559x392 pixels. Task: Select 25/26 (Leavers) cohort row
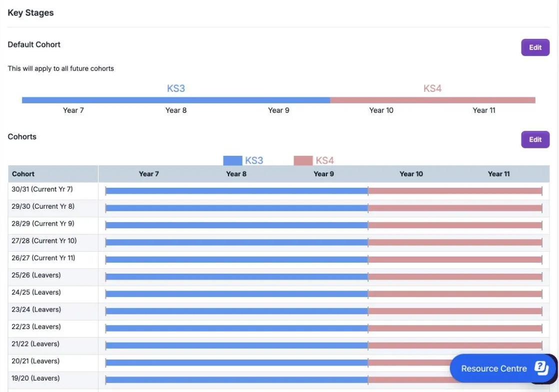pyautogui.click(x=278, y=277)
